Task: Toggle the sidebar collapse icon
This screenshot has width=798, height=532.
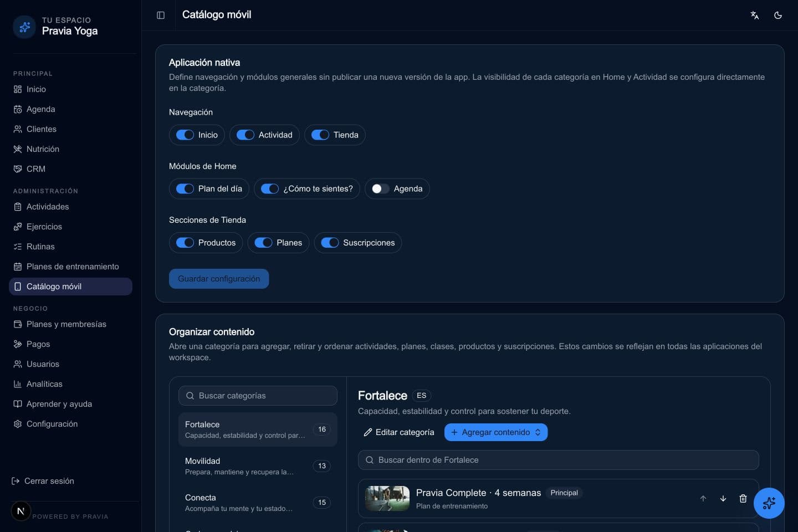Action: click(161, 15)
